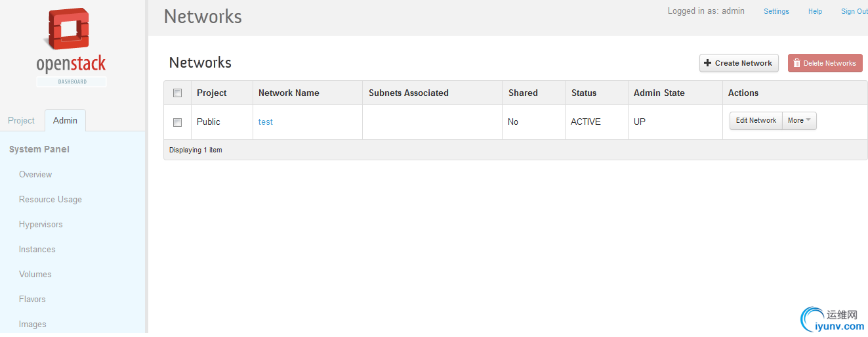
Task: Navigate to Hypervisors
Action: tap(41, 225)
